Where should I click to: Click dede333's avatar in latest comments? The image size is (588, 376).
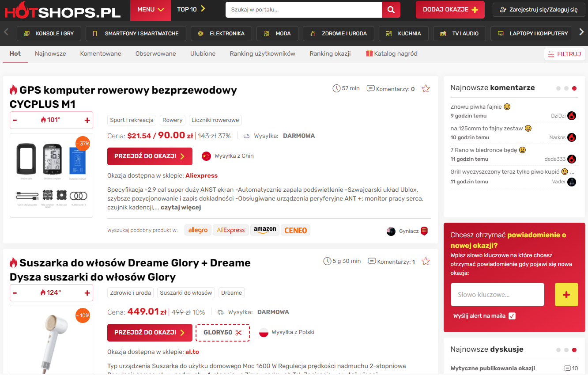[572, 159]
